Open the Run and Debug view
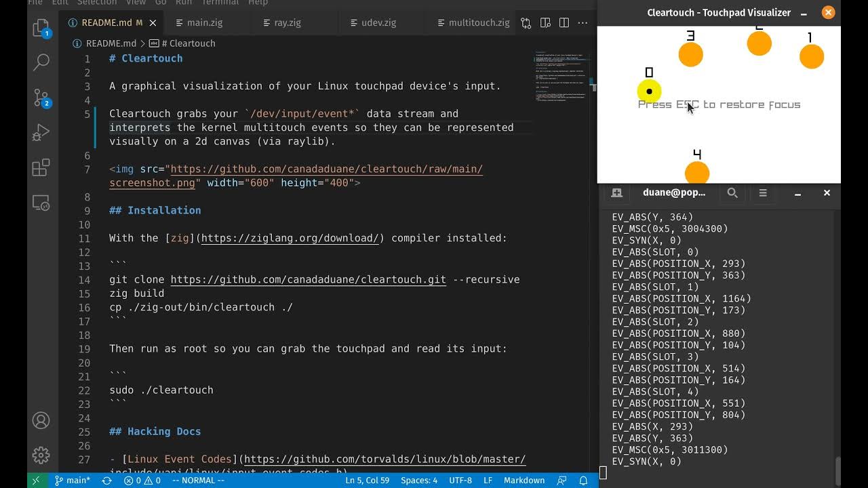Screen dimensions: 868x488 (x=41, y=132)
